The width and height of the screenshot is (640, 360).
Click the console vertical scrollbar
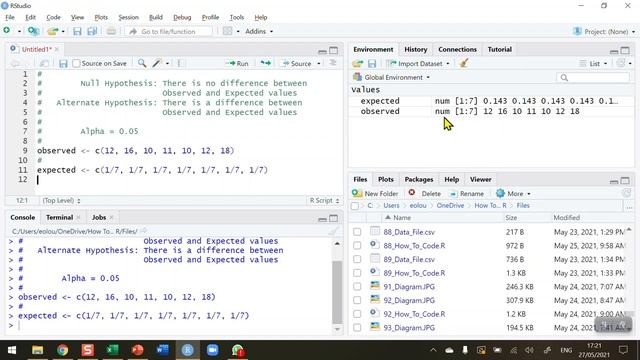pyautogui.click(x=337, y=292)
